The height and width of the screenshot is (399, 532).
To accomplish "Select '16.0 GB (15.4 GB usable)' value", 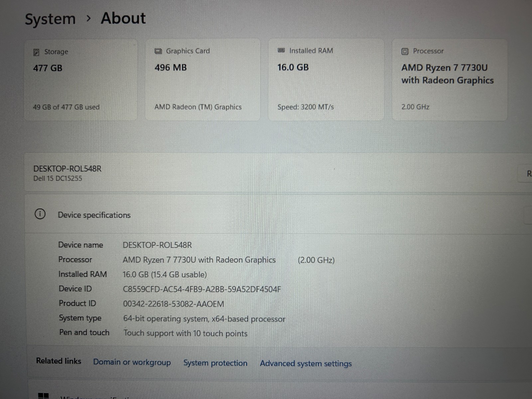I will (x=165, y=275).
